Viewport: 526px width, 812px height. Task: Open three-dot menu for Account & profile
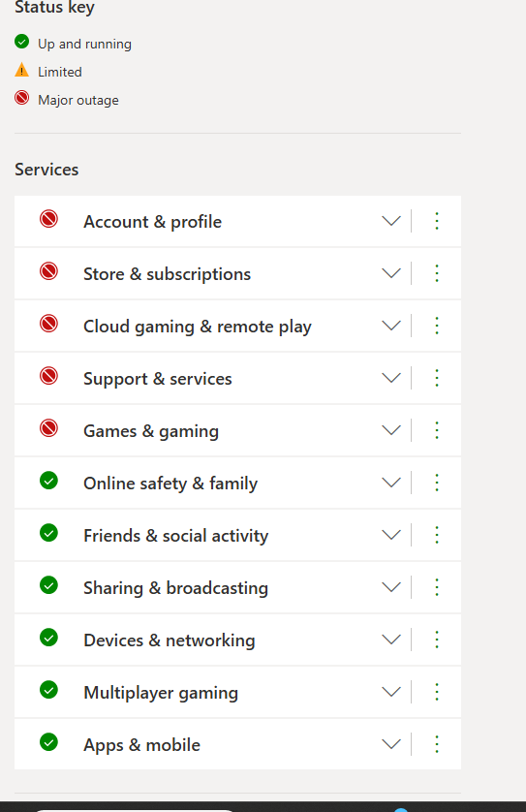[437, 221]
